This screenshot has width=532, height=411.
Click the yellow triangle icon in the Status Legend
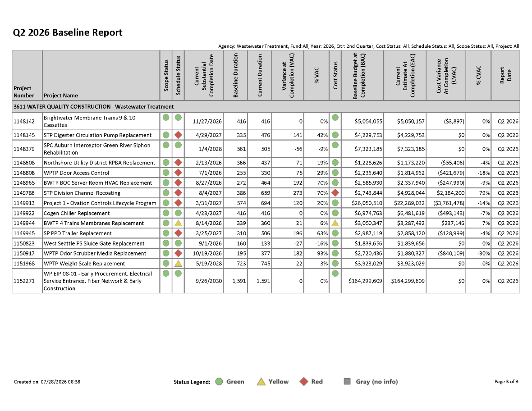coord(261,382)
